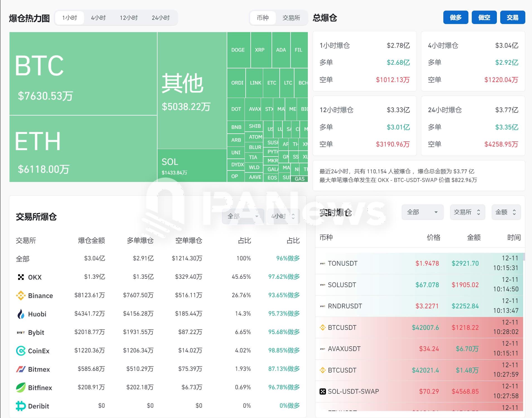
Task: Click the DYDX heatmap tile
Action: (x=236, y=165)
